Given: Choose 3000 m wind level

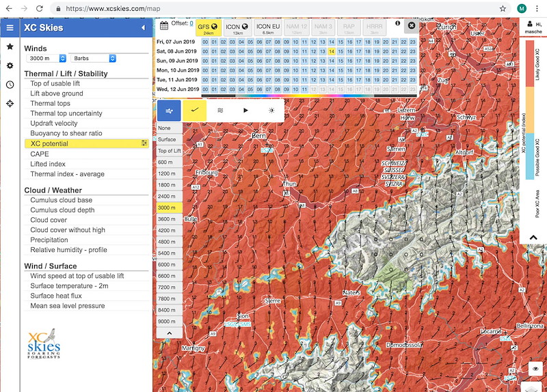Looking at the screenshot, I should [169, 208].
